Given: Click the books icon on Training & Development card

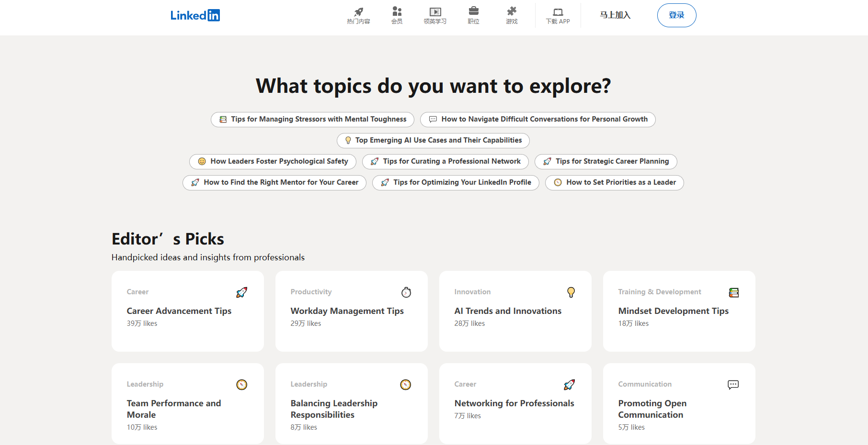Looking at the screenshot, I should [733, 292].
